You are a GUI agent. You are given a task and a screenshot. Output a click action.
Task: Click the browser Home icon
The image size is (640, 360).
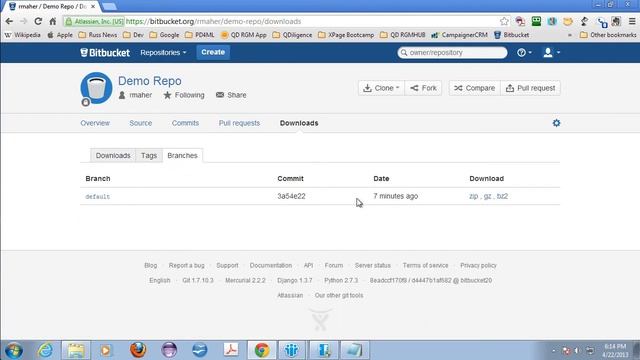(x=53, y=21)
